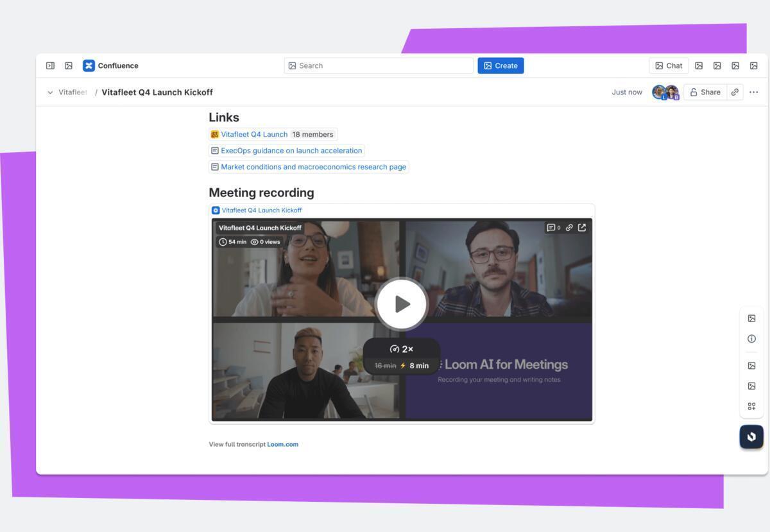This screenshot has width=770, height=532.
Task: Open the Confluence home icon
Action: coord(88,65)
